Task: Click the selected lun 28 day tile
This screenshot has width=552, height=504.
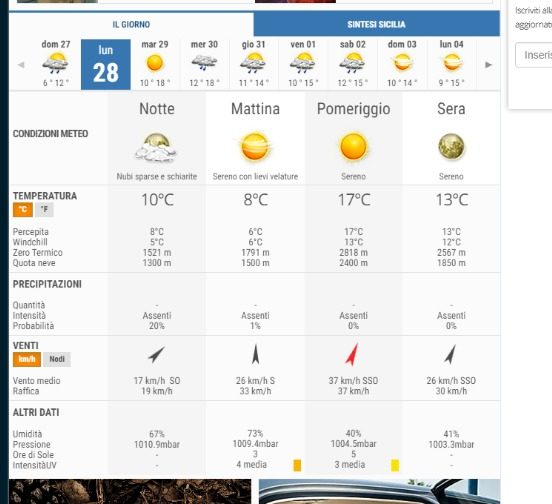Action: (x=106, y=65)
